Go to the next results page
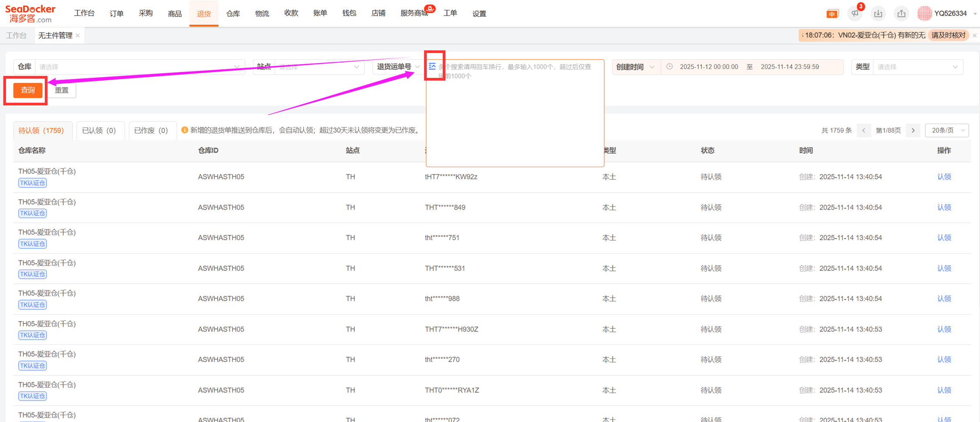 [x=913, y=130]
